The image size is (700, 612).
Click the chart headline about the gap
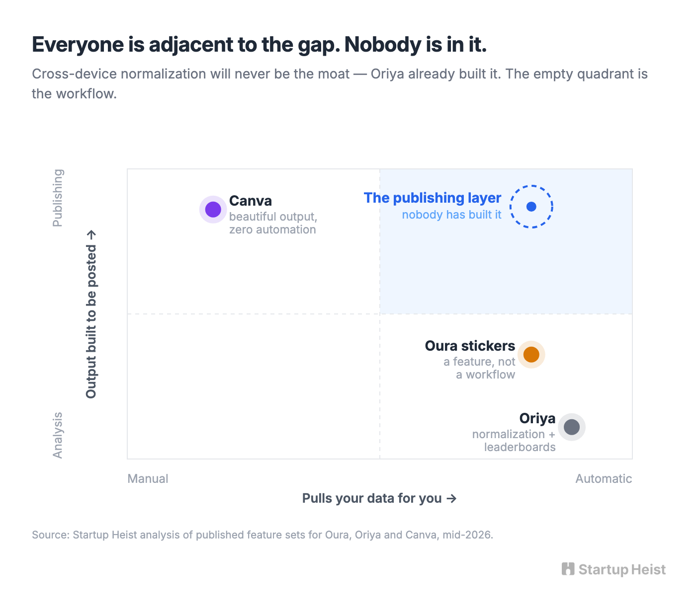259,45
